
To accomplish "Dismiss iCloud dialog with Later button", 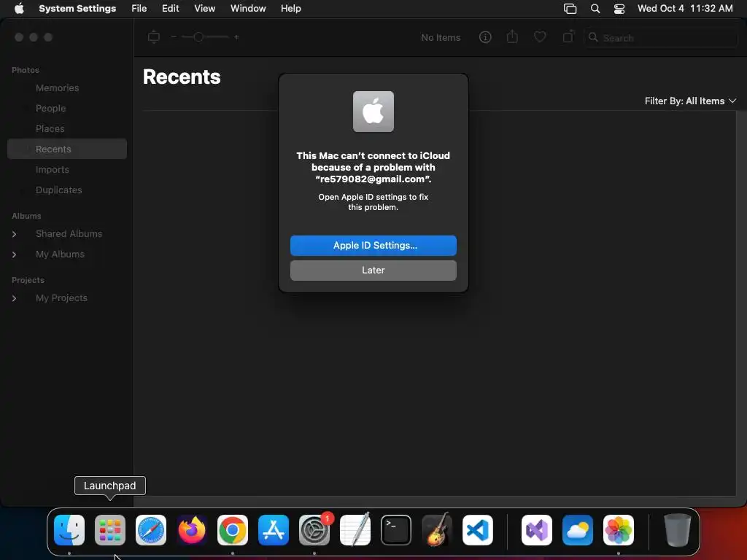I will click(373, 270).
